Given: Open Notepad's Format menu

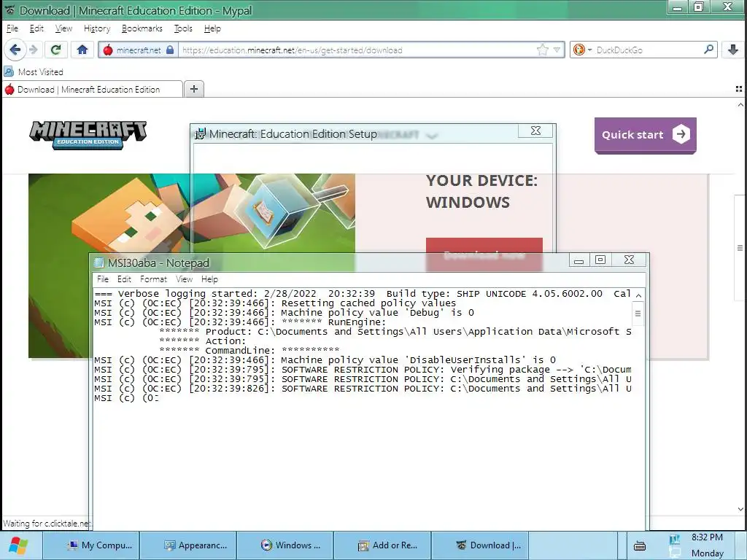Looking at the screenshot, I should click(x=153, y=279).
